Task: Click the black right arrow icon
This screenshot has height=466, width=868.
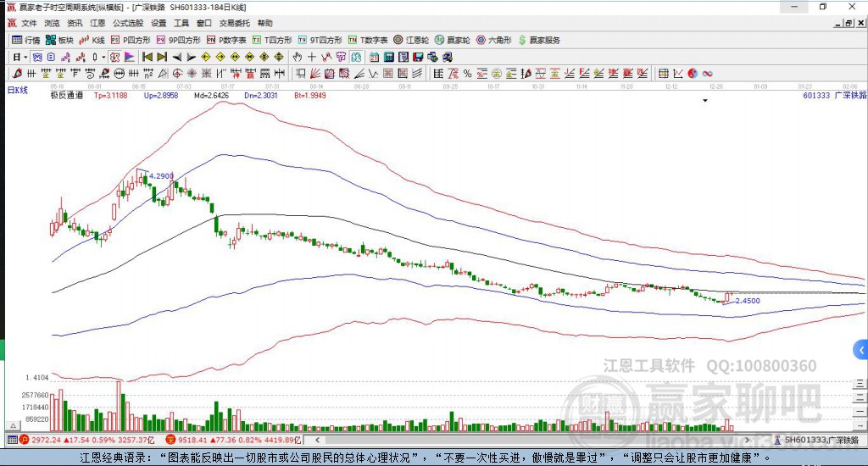Action: (x=191, y=57)
